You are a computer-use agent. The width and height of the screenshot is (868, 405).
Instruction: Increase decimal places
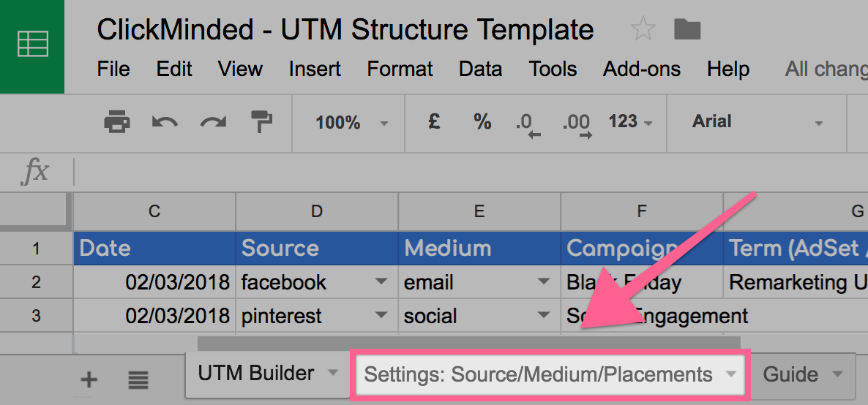pos(577,123)
